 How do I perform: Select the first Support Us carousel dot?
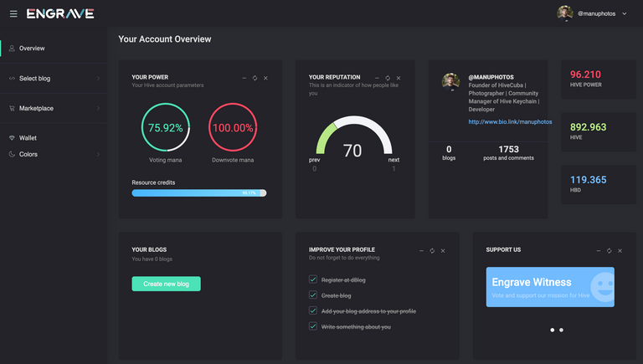[x=553, y=330]
